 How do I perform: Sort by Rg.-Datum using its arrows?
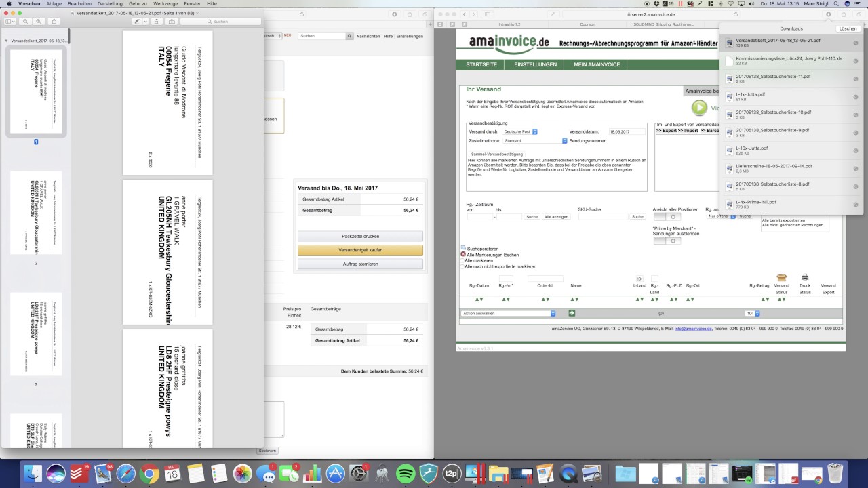tap(479, 299)
